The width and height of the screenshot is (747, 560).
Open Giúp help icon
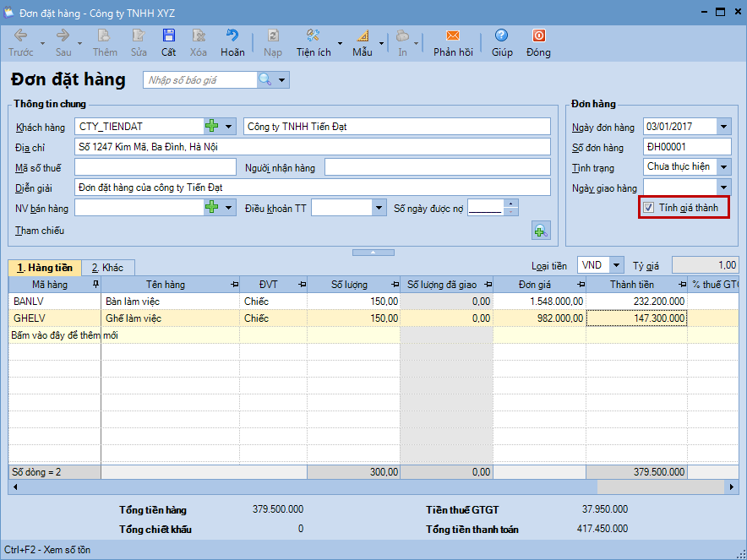(502, 36)
